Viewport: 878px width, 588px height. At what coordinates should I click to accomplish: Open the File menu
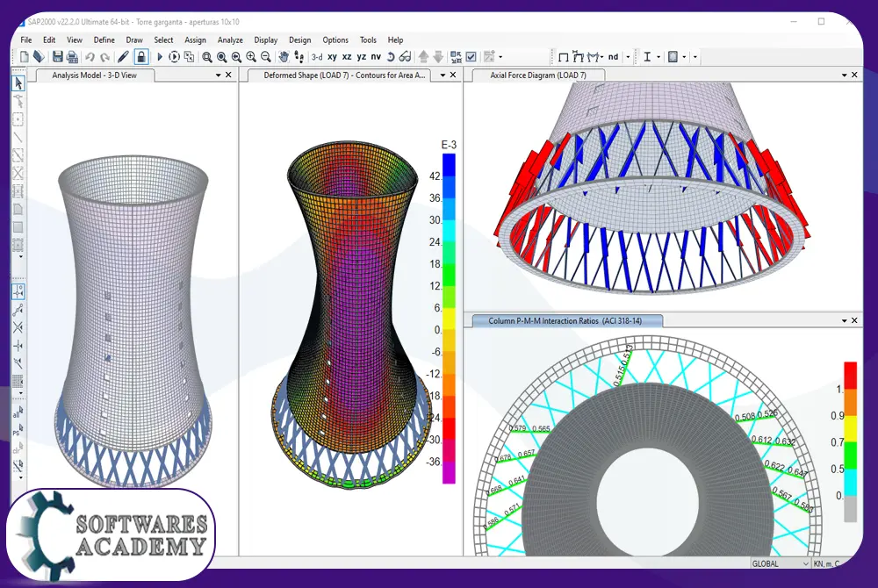pyautogui.click(x=25, y=39)
